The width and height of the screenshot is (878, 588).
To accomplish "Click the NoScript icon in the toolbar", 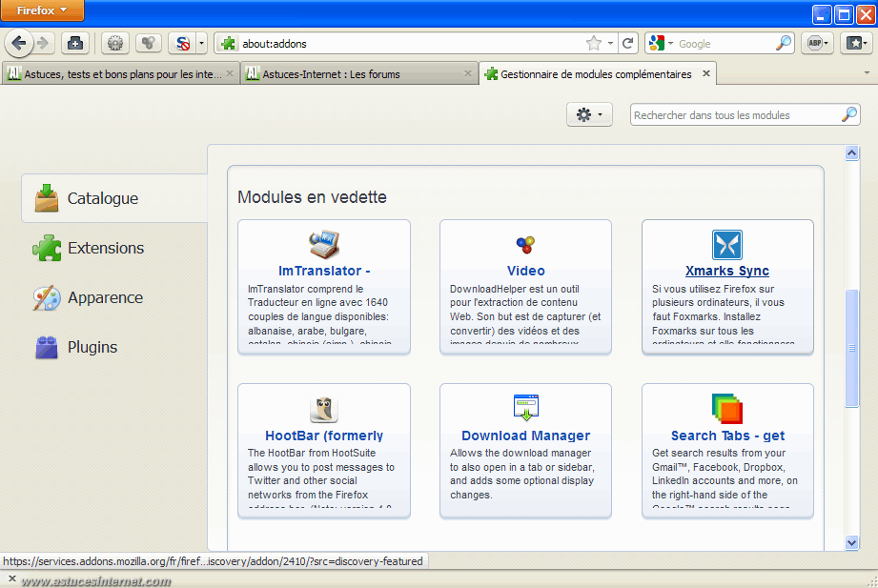I will [182, 43].
